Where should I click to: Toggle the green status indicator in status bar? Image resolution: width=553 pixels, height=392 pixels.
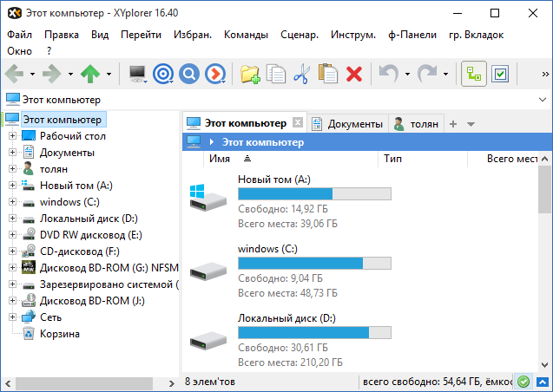click(523, 382)
